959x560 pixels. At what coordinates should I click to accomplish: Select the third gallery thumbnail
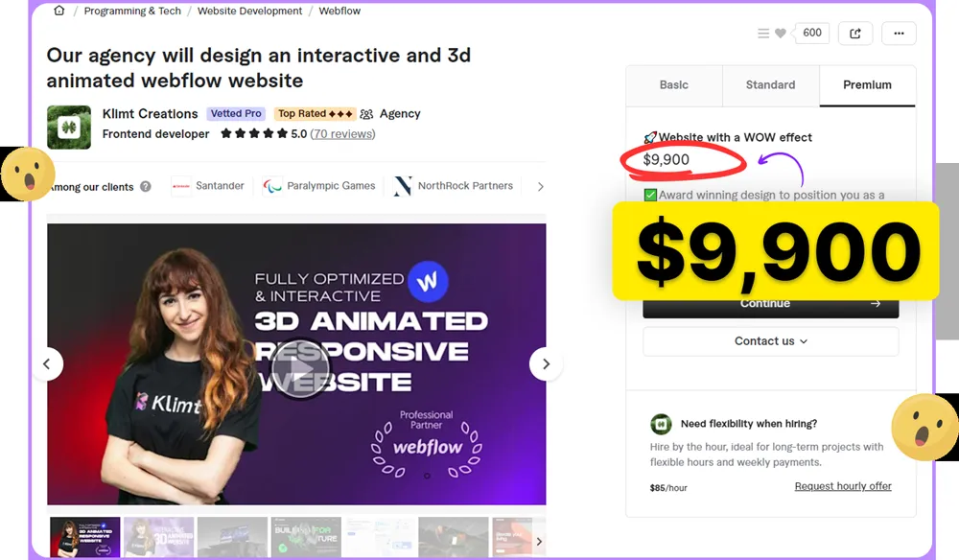pos(232,537)
